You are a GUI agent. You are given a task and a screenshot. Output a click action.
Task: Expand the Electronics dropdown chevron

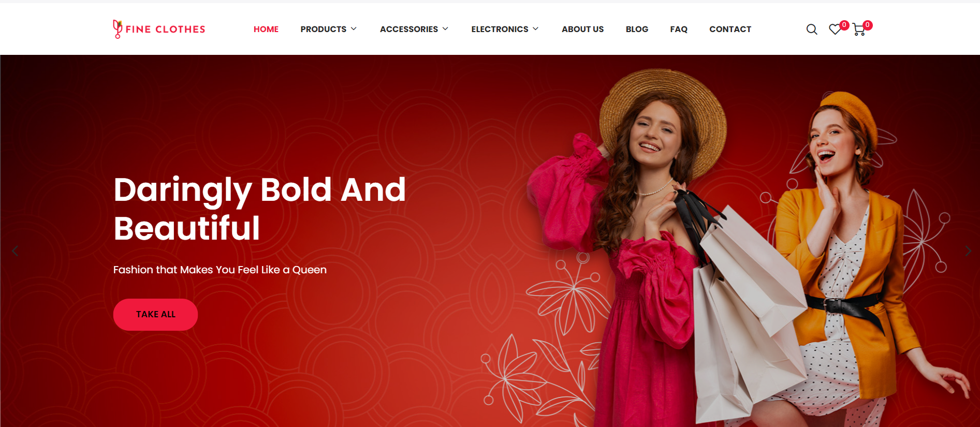tap(535, 29)
